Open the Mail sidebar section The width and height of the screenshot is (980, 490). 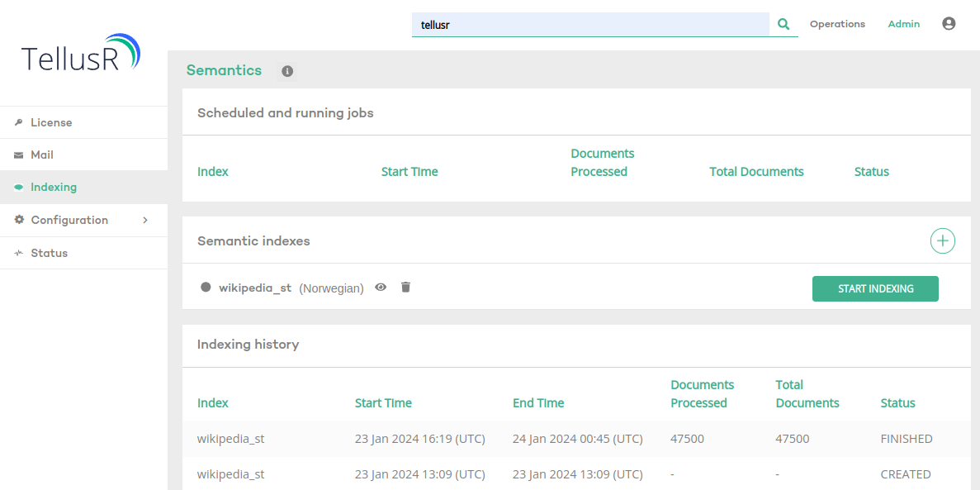point(42,155)
